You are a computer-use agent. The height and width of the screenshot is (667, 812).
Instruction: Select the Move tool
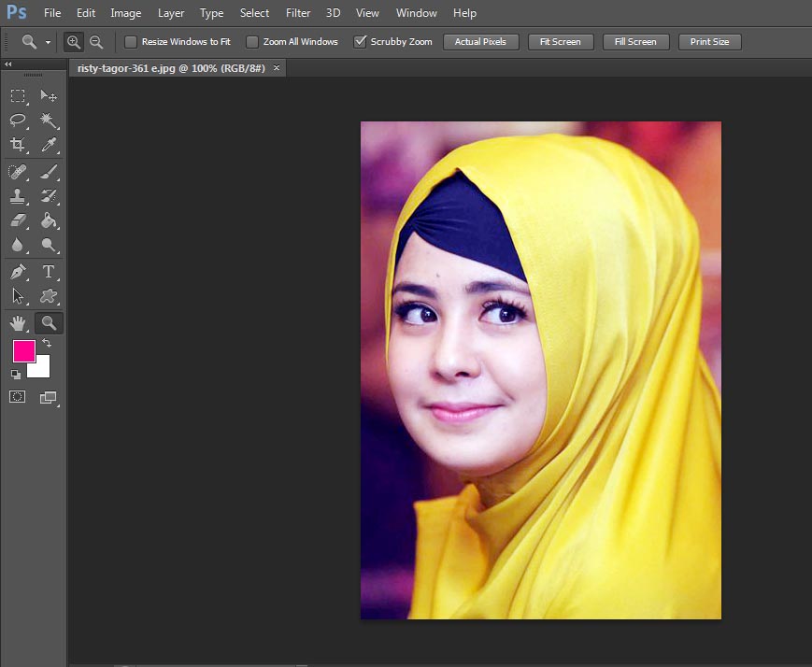(49, 96)
